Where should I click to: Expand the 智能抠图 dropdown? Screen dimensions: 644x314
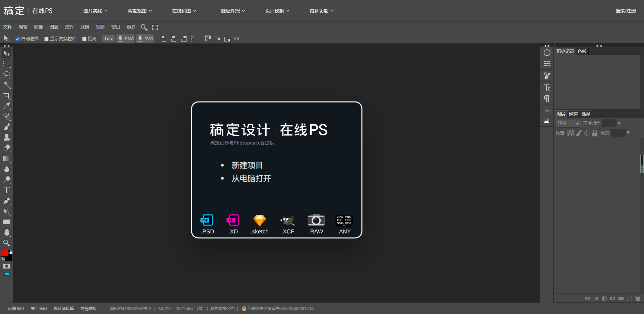coord(140,11)
